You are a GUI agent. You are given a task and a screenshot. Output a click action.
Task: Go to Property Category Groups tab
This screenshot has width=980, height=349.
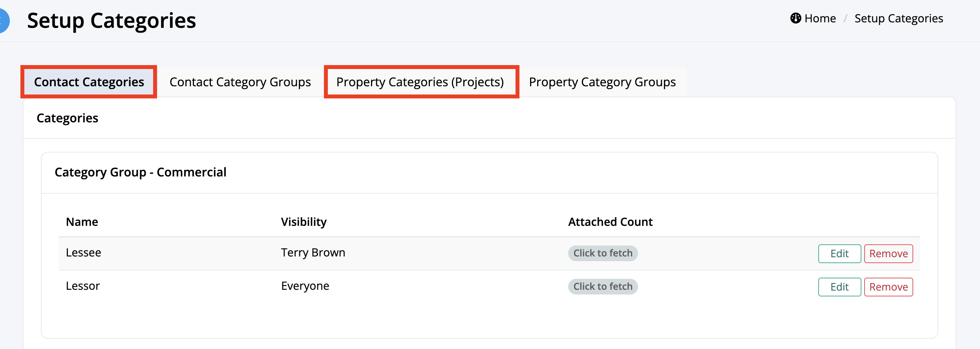(602, 82)
